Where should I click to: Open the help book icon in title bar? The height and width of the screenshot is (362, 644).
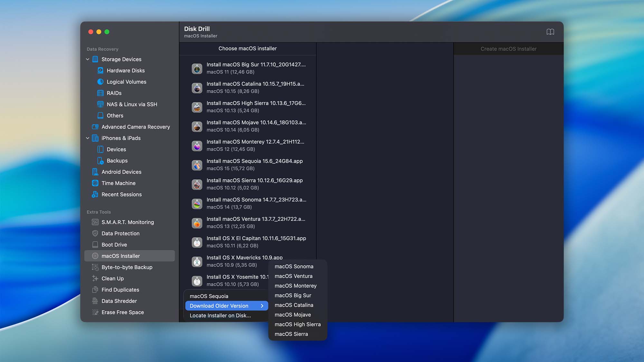[x=550, y=32]
